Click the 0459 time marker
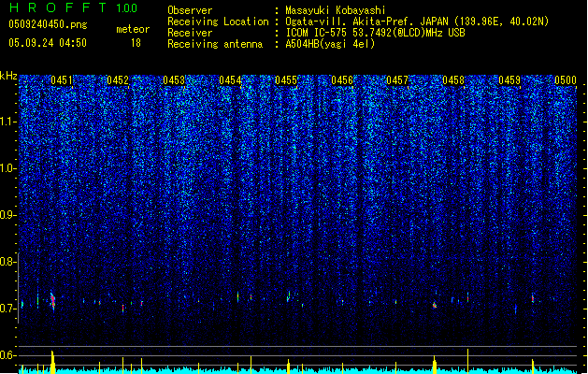Image resolution: width=588 pixels, height=374 pixels. [509, 80]
